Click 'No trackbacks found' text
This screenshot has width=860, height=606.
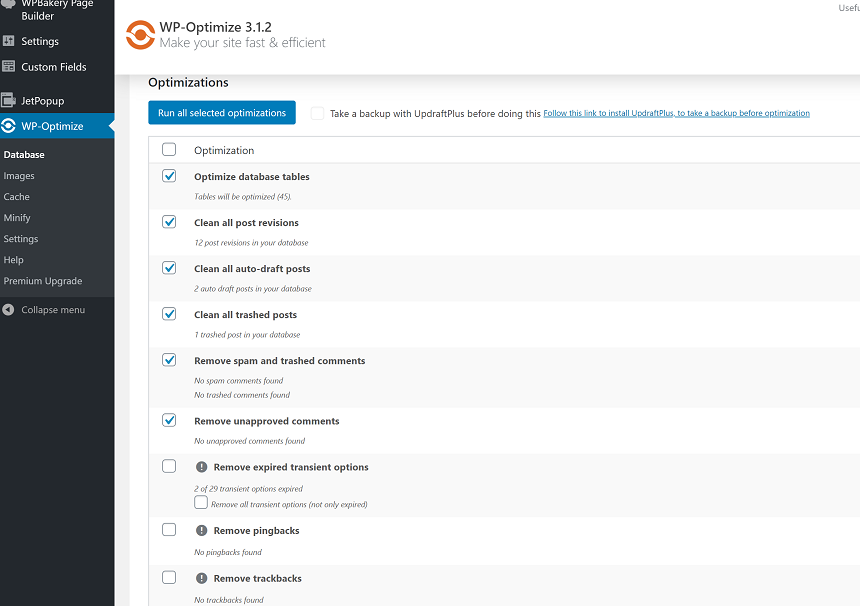[229, 600]
